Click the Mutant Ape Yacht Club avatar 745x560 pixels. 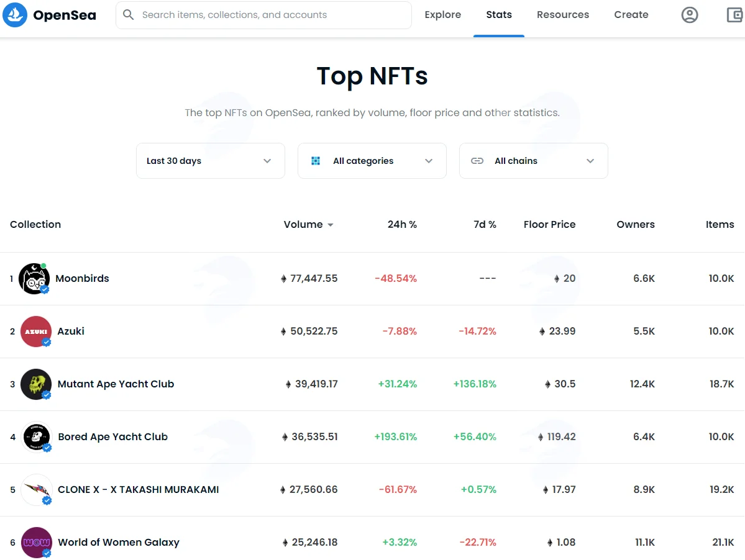pos(36,384)
